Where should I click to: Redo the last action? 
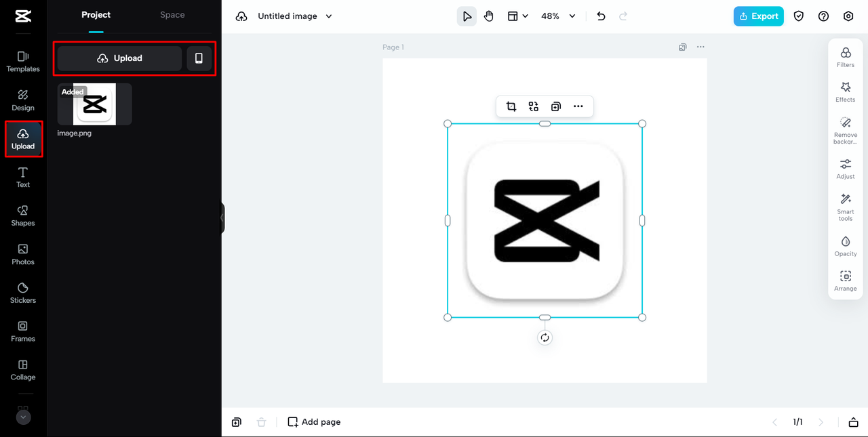point(623,16)
